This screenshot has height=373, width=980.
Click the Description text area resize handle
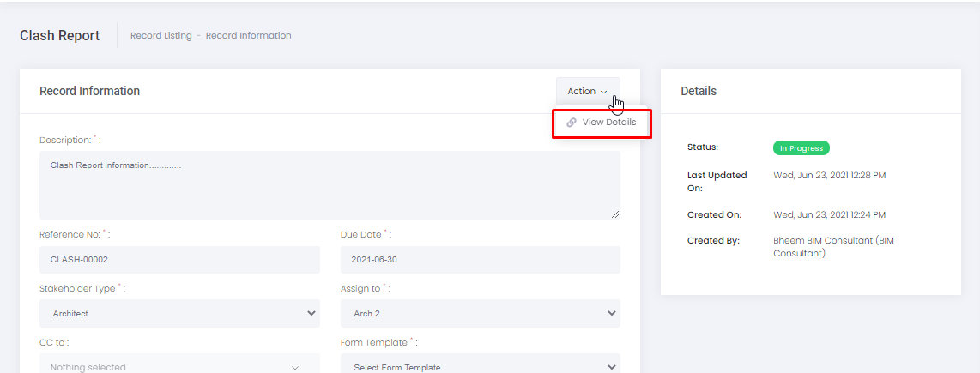tap(615, 214)
